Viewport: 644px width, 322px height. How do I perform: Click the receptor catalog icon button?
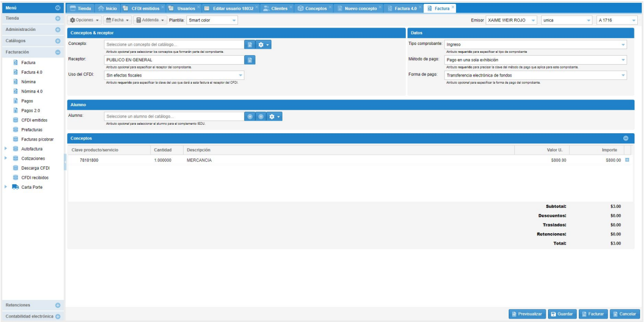click(250, 60)
